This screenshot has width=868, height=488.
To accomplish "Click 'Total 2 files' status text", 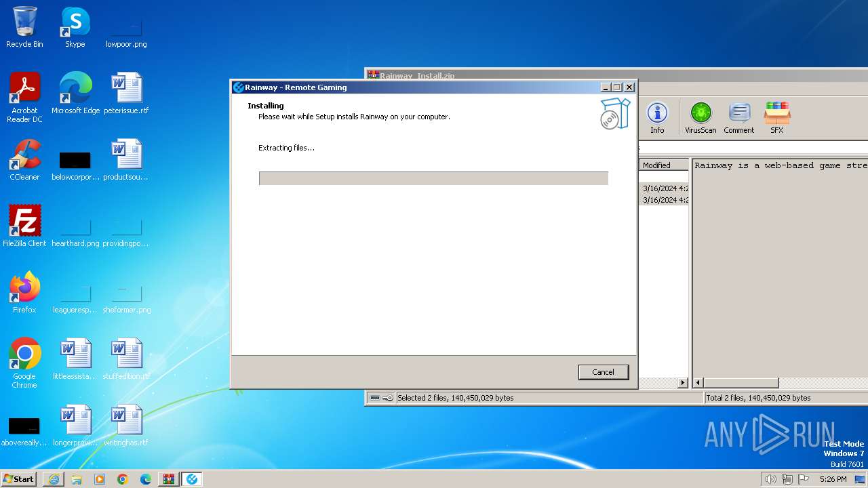I will 759,398.
